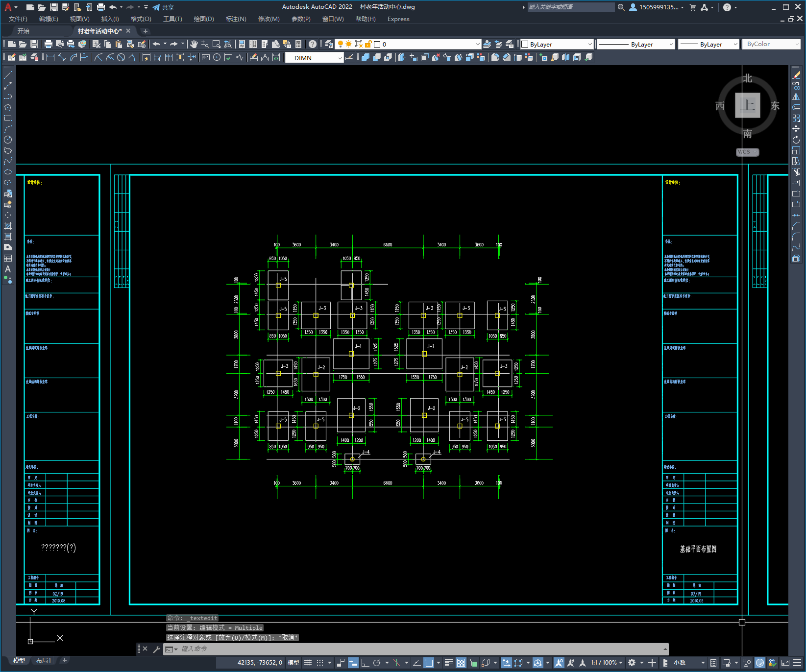Click the command line customize wrench icon

click(x=157, y=649)
